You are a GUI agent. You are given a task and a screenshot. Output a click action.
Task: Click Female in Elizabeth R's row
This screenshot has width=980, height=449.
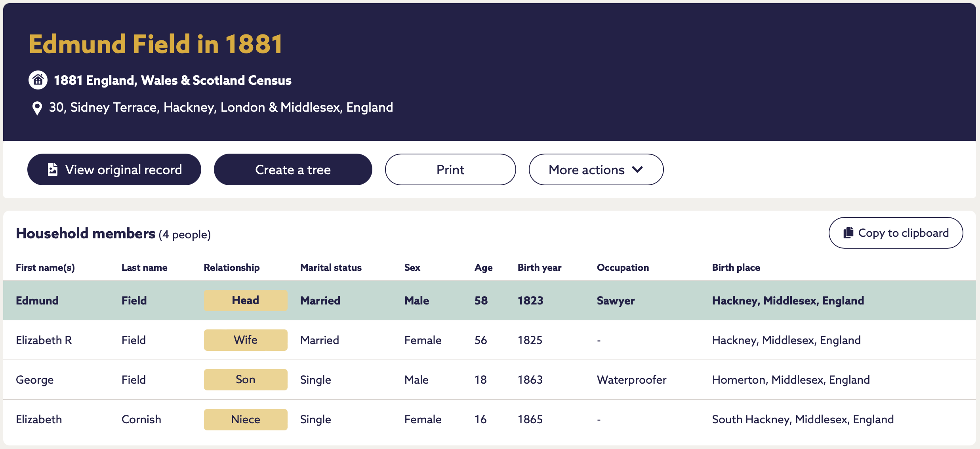point(423,340)
